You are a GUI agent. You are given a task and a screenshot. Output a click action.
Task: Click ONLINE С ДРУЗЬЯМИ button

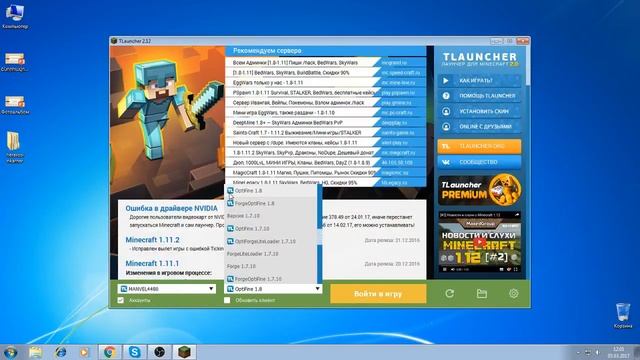tap(480, 127)
